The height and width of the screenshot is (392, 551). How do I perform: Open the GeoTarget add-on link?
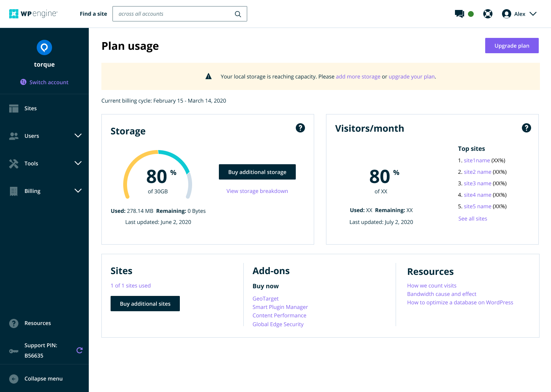click(x=266, y=299)
